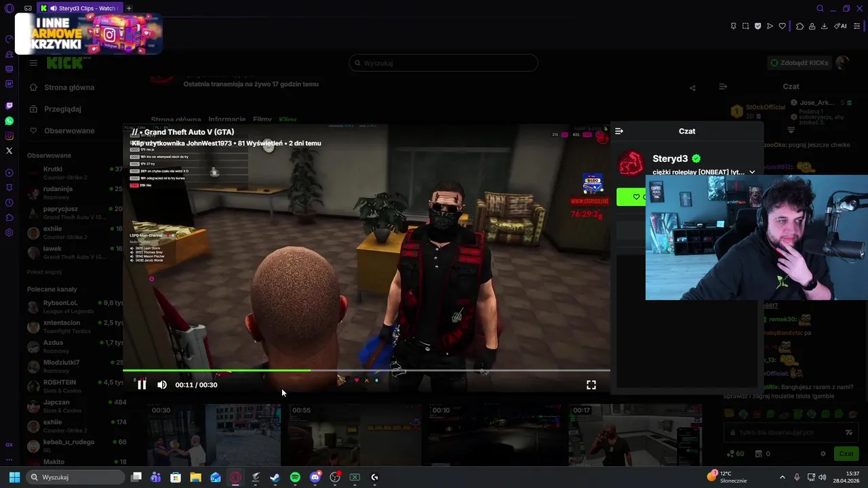The height and width of the screenshot is (488, 868).
Task: Take a snapshot with the Opera toolbar icon
Action: point(745,26)
